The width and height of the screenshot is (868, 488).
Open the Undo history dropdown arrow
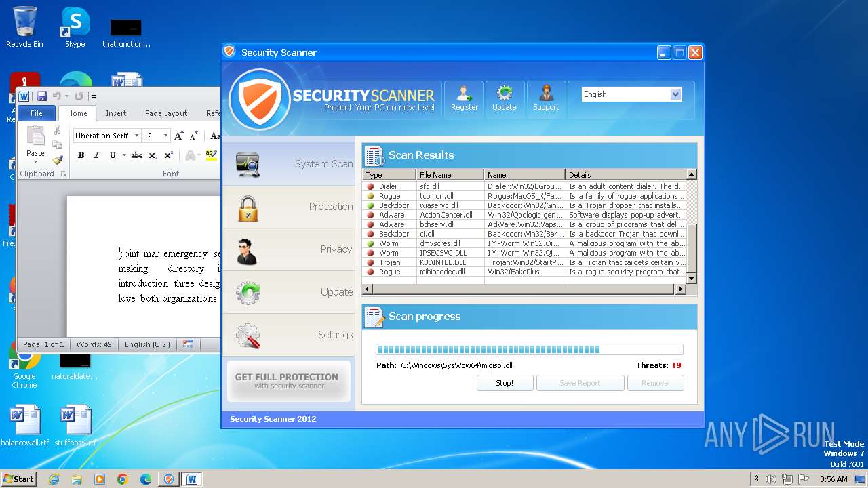click(x=66, y=97)
